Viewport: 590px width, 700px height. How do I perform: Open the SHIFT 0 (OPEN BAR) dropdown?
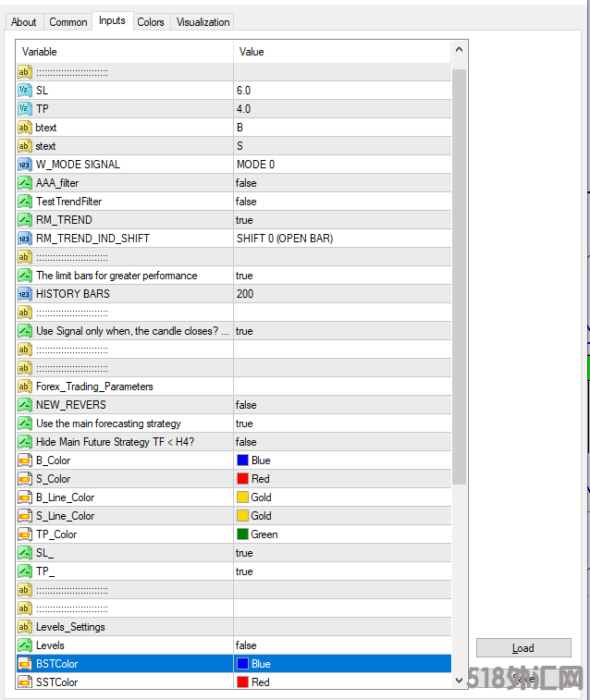[x=342, y=239]
